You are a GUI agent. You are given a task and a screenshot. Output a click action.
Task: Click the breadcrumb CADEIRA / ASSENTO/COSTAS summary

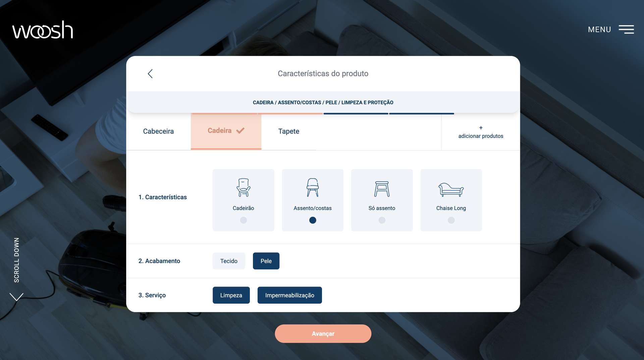click(x=323, y=103)
